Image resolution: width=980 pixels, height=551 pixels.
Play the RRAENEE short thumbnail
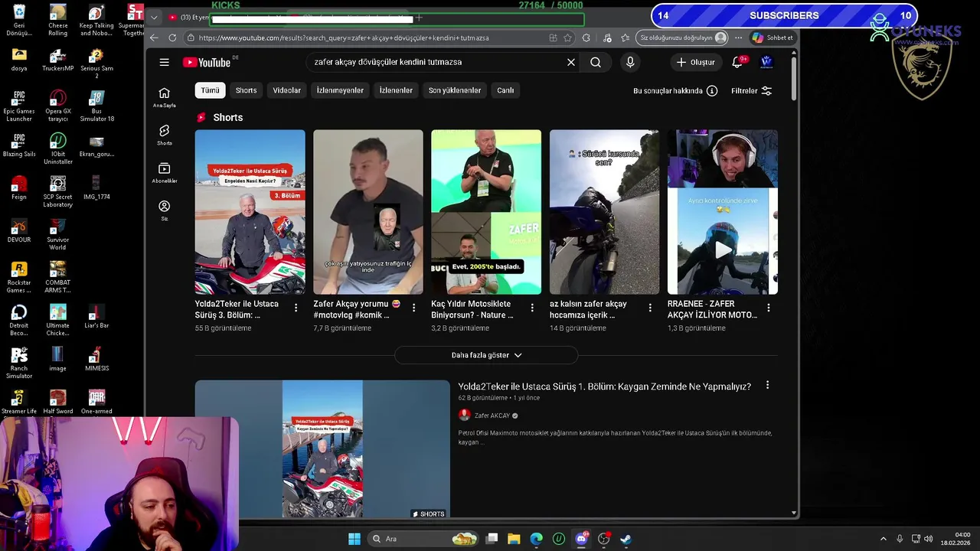point(723,212)
